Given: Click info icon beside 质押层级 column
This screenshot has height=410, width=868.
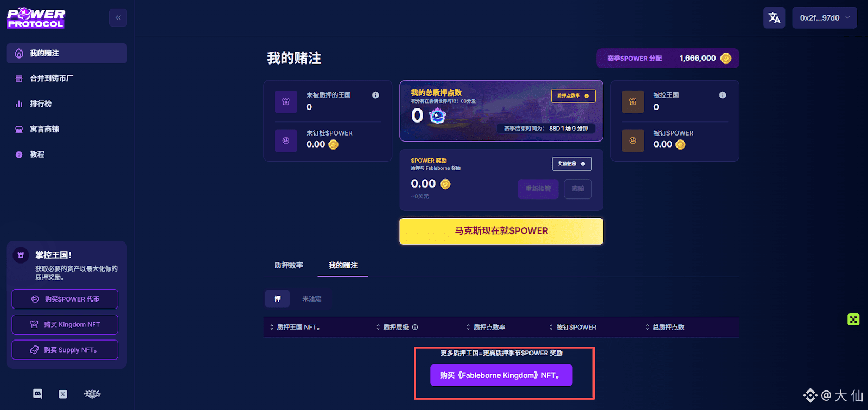Looking at the screenshot, I should [x=415, y=327].
